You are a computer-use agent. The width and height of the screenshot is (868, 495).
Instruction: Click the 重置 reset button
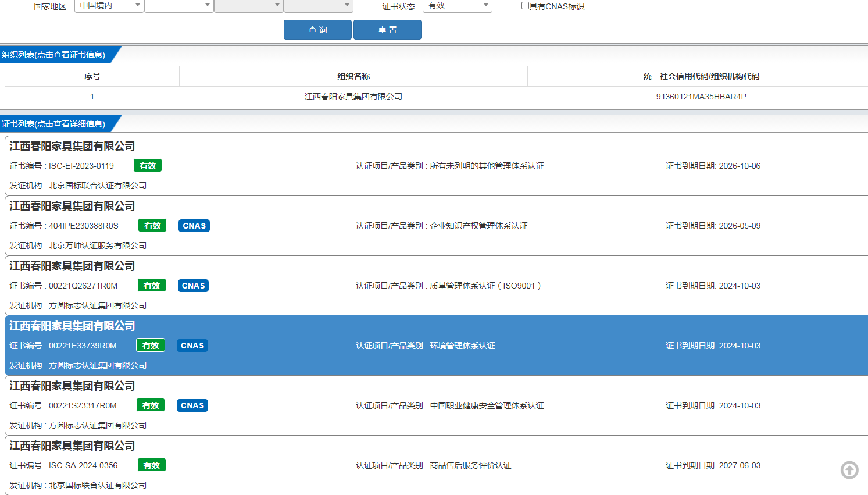(x=387, y=30)
